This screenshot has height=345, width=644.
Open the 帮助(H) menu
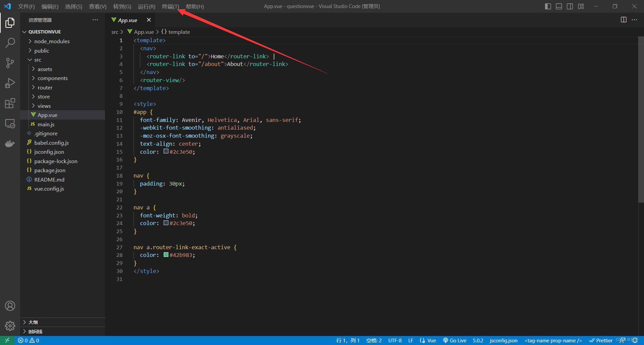(195, 6)
